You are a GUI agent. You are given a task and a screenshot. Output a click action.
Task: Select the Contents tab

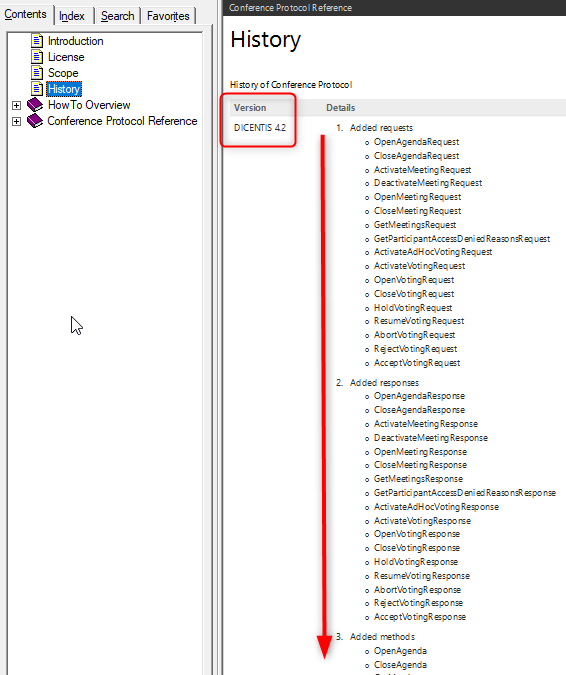click(26, 14)
